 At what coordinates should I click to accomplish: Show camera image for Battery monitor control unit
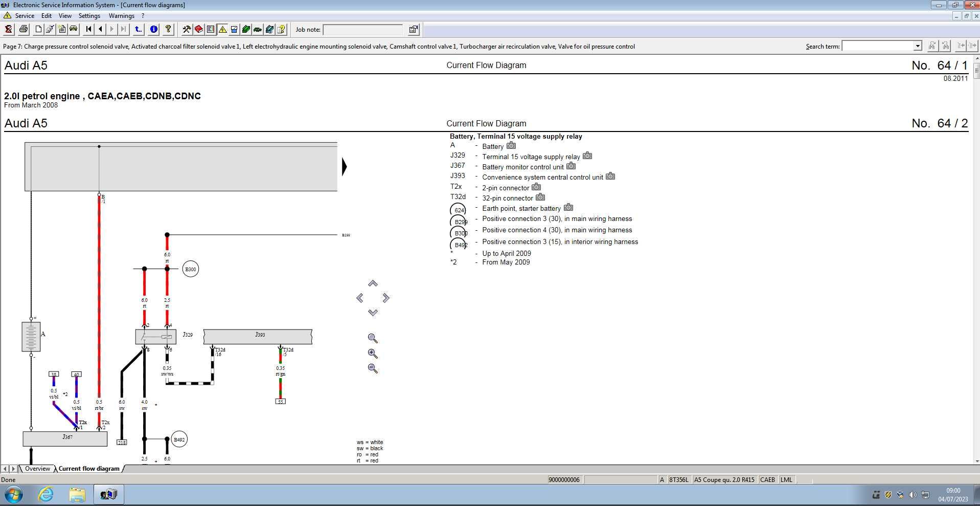click(571, 166)
